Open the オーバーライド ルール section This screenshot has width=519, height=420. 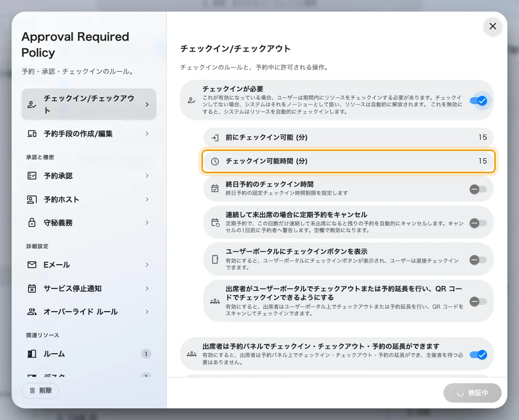[x=89, y=312]
